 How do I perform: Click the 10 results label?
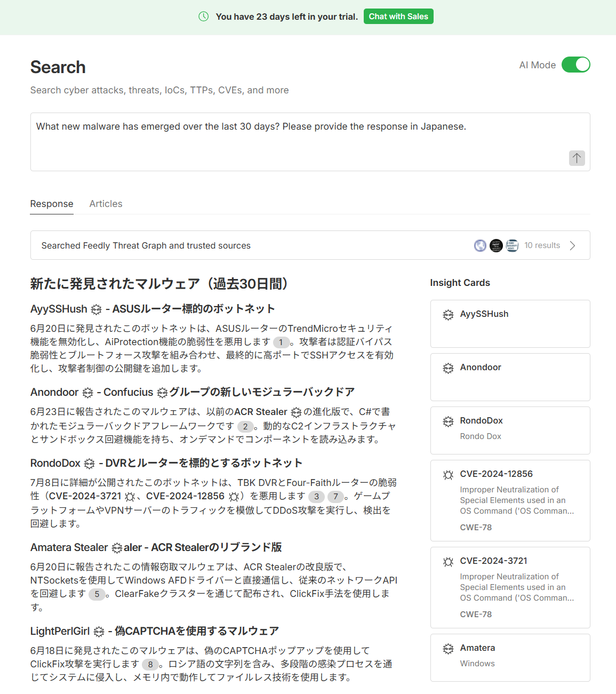coord(542,245)
